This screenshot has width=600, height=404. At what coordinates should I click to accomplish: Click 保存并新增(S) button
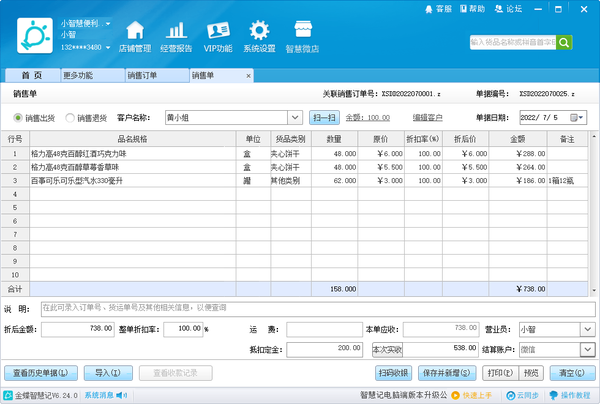(447, 373)
